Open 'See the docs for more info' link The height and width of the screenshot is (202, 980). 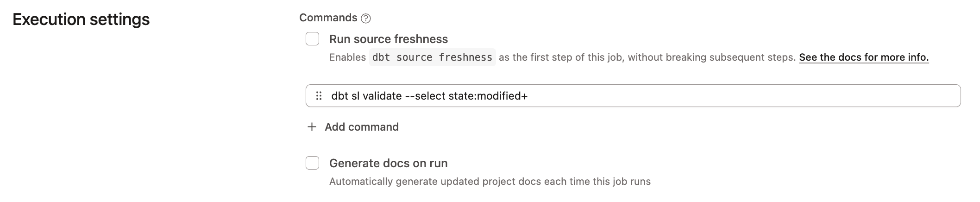pyautogui.click(x=863, y=57)
